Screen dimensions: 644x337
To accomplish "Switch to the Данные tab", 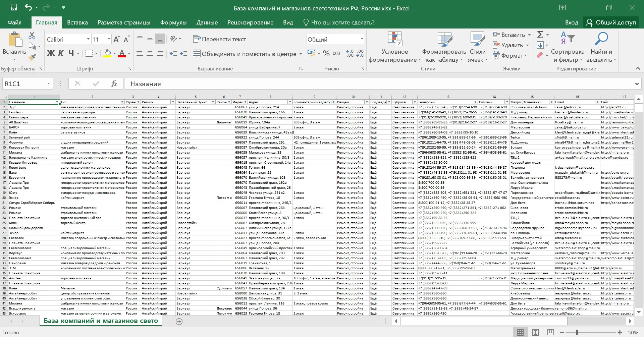I will (x=207, y=22).
